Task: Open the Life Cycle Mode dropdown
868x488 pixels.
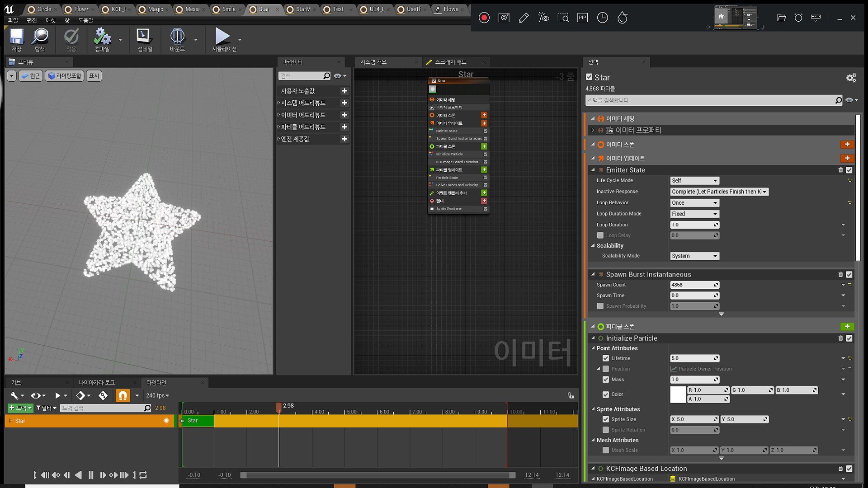Action: pos(694,181)
